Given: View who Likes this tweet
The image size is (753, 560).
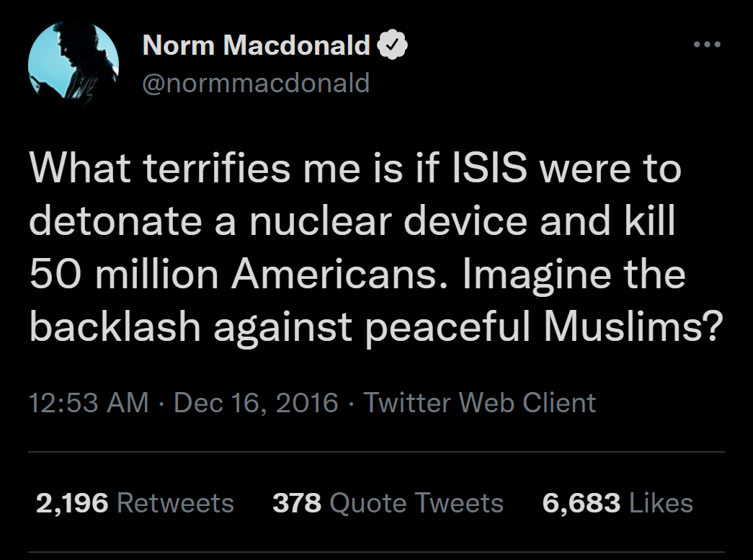Looking at the screenshot, I should [x=661, y=502].
